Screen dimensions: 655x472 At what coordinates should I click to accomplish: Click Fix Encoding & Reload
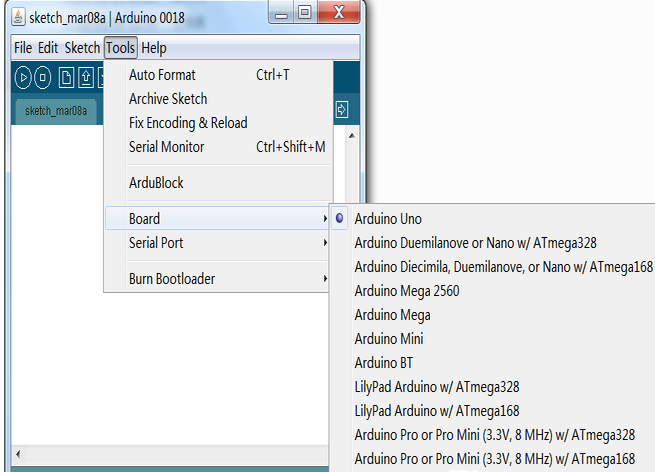point(218,123)
